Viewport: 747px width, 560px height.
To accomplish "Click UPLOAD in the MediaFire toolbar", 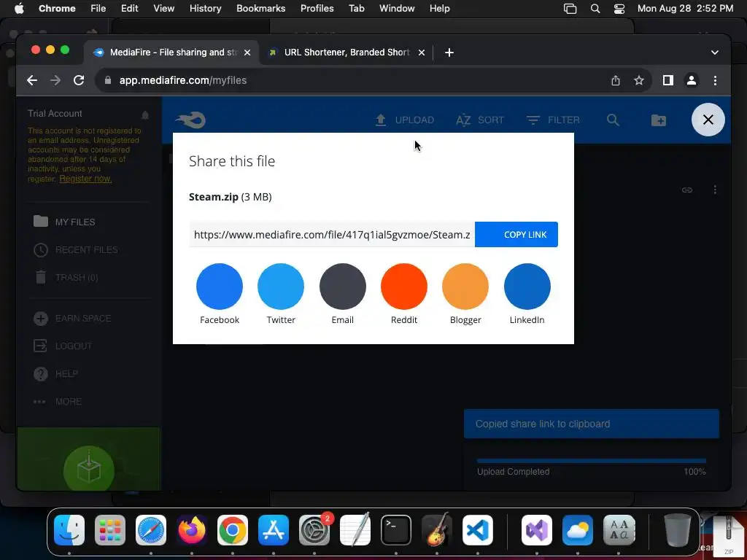I will (404, 120).
